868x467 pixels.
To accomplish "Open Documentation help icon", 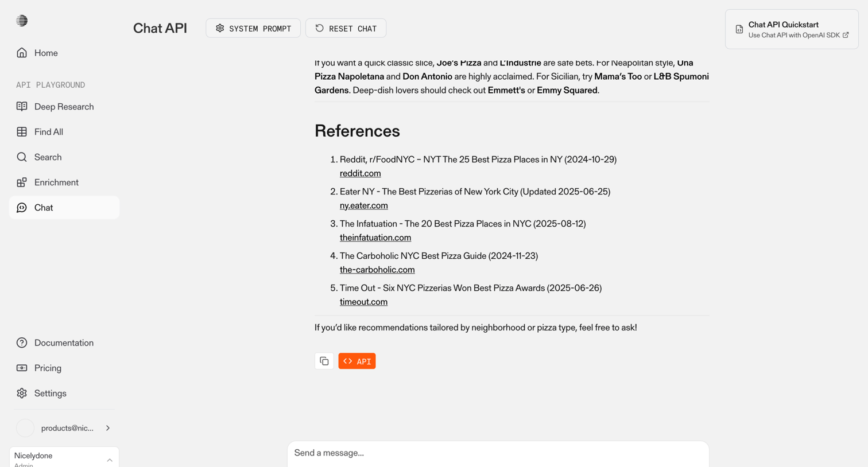I will [x=22, y=343].
